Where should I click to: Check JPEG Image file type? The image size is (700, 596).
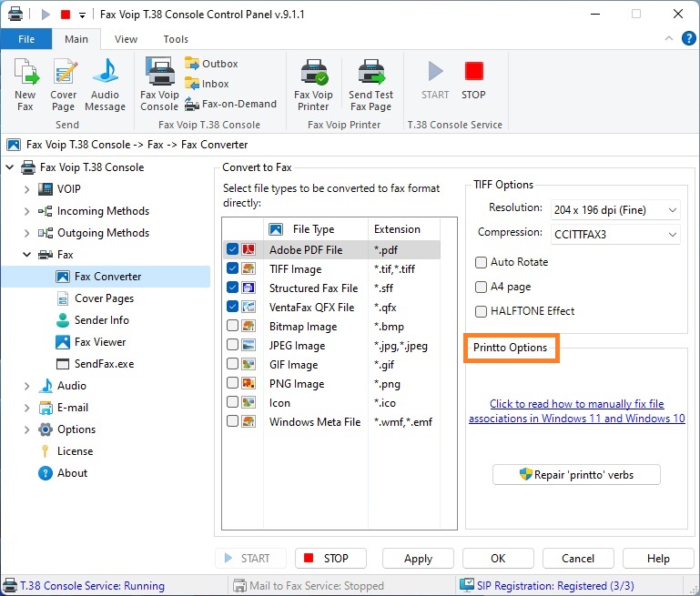coord(232,345)
